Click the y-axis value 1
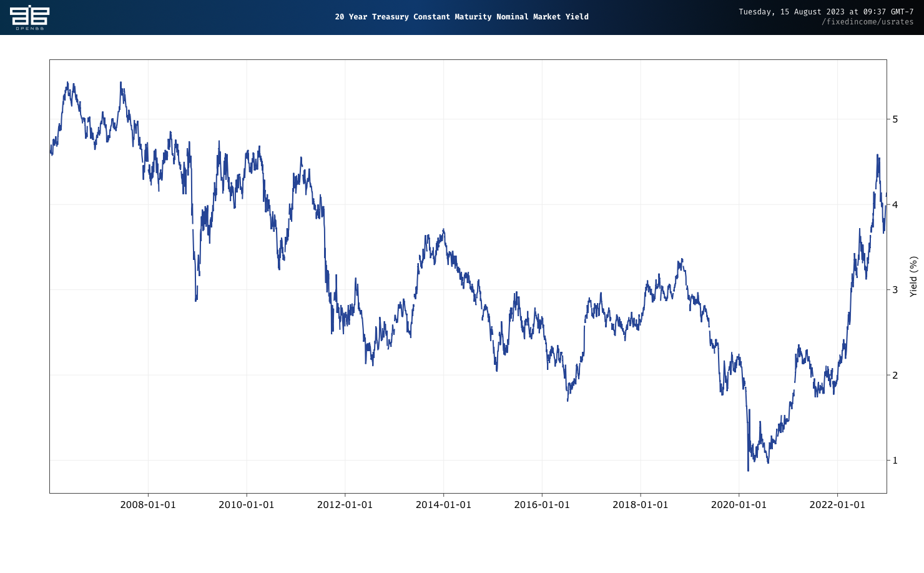 [x=895, y=461]
